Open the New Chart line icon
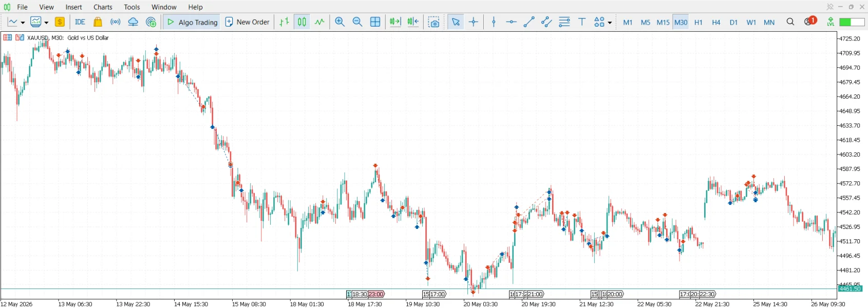The image size is (868, 308). 13,22
